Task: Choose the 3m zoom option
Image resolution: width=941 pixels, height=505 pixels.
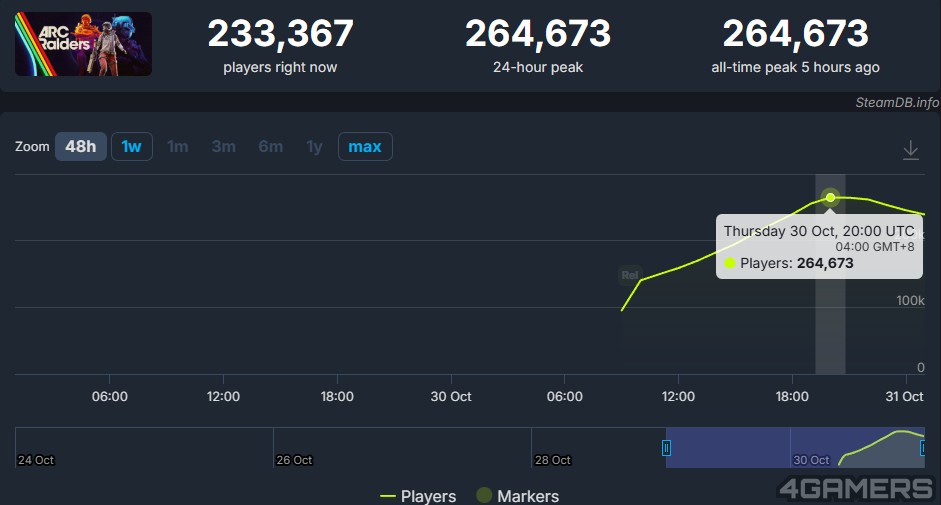Action: pyautogui.click(x=223, y=147)
